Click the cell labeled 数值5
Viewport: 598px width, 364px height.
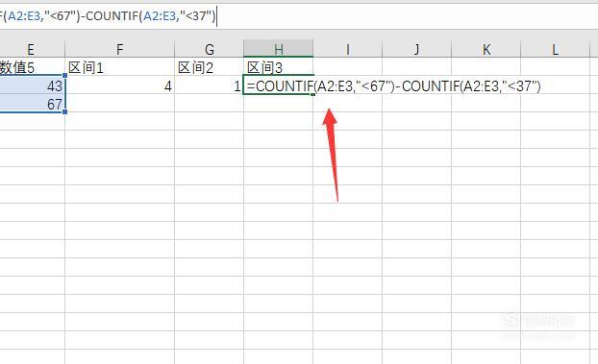point(32,67)
